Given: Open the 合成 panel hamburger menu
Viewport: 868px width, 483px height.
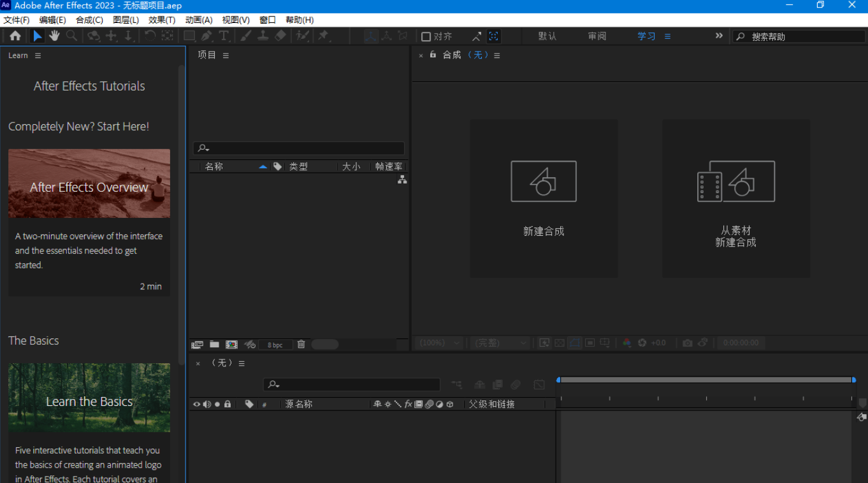Looking at the screenshot, I should (497, 55).
